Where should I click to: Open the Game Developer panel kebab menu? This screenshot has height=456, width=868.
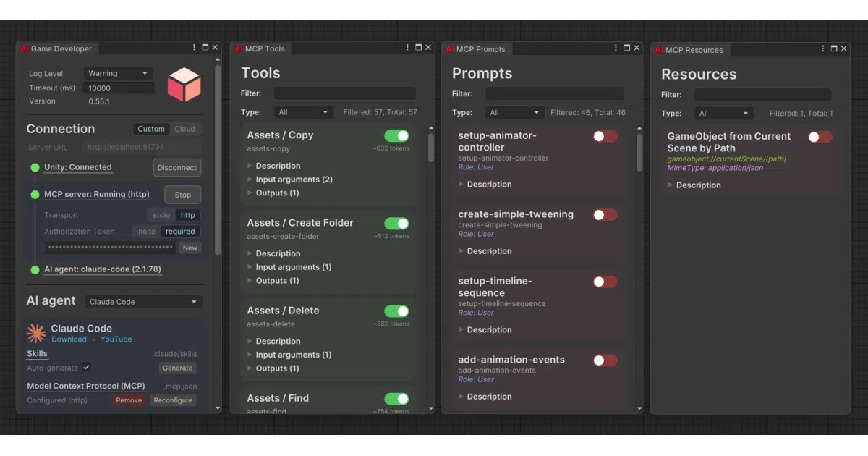pos(194,48)
